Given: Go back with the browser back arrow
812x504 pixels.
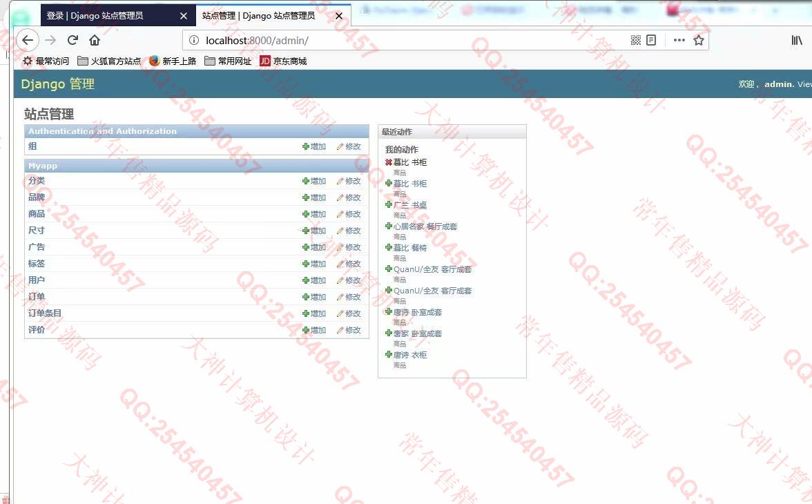Looking at the screenshot, I should point(28,41).
